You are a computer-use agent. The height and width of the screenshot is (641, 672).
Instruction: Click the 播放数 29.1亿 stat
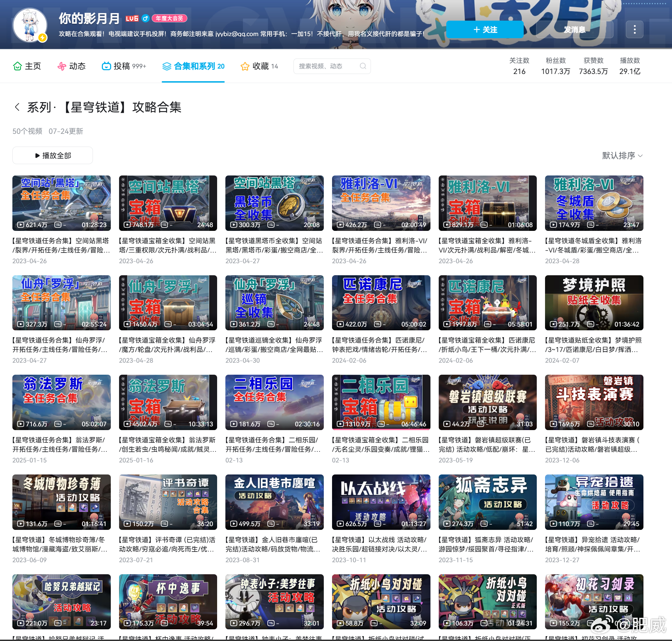coord(630,66)
